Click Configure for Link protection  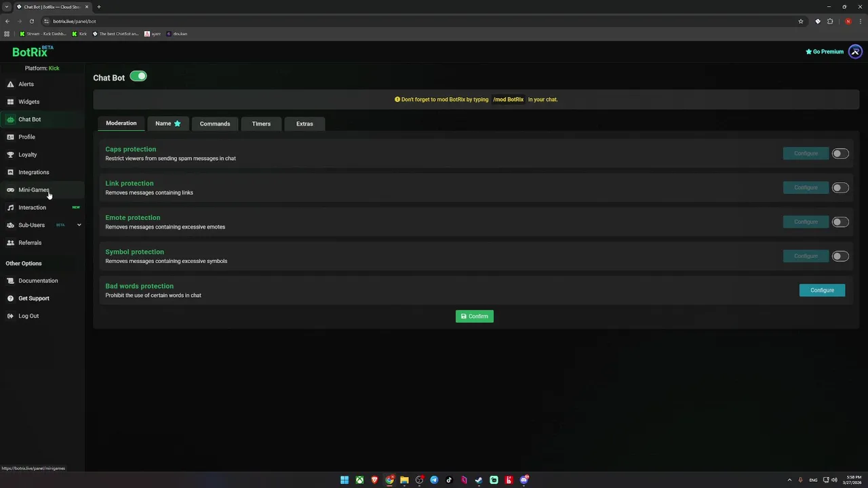tap(806, 188)
